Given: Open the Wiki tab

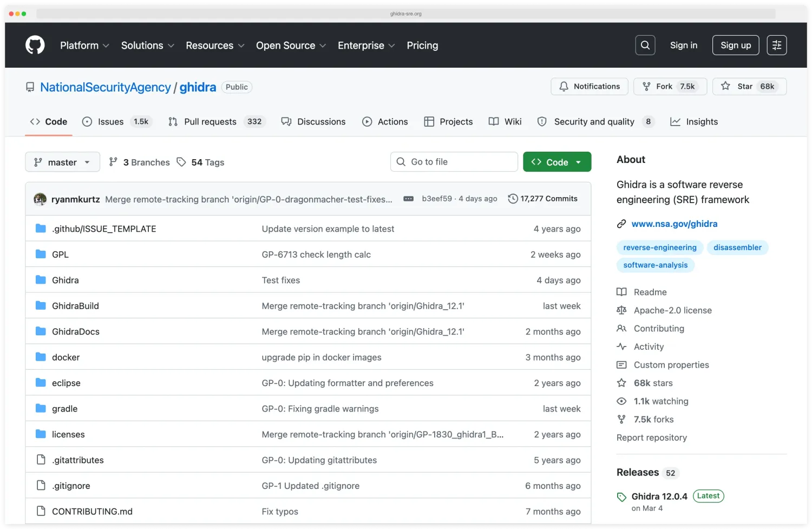Looking at the screenshot, I should pos(505,122).
